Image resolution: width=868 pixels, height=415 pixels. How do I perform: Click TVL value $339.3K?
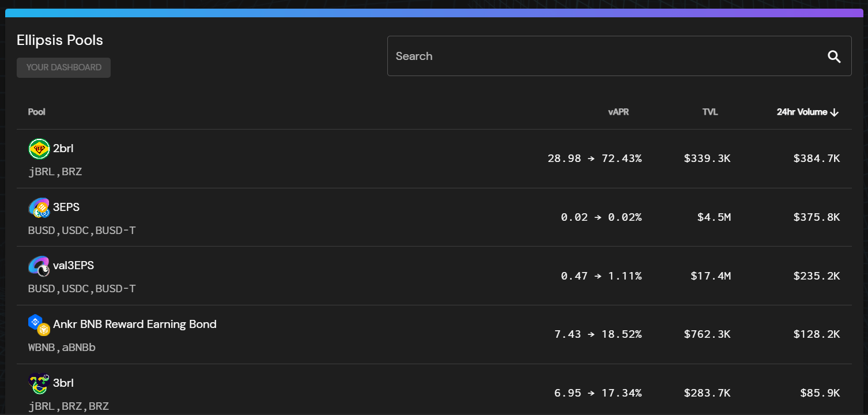[707, 159]
